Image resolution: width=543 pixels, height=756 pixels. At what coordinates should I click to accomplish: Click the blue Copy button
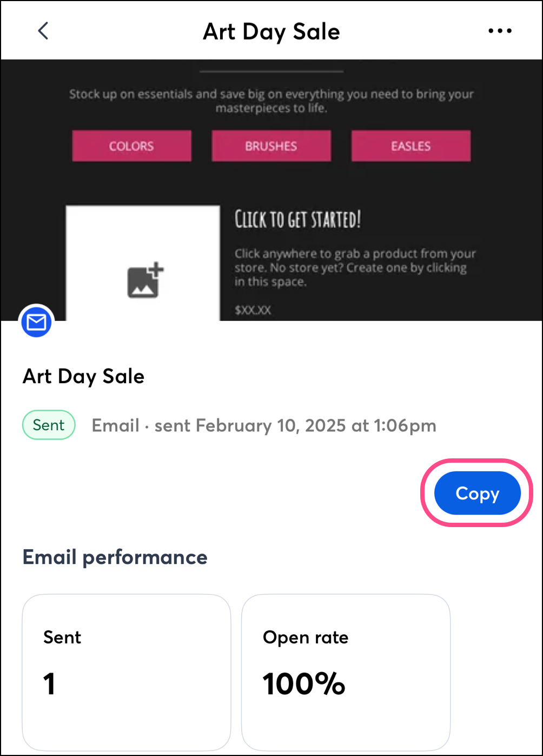[477, 493]
